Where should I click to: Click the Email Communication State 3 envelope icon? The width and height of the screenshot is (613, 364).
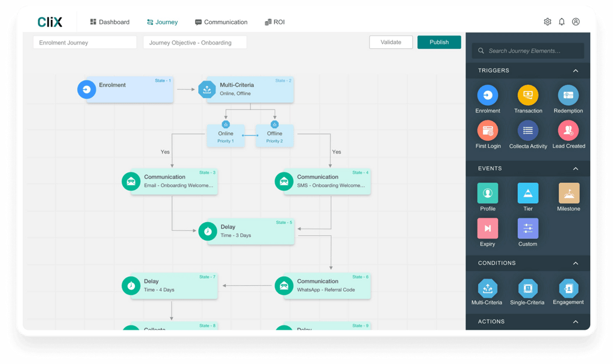pos(131,181)
